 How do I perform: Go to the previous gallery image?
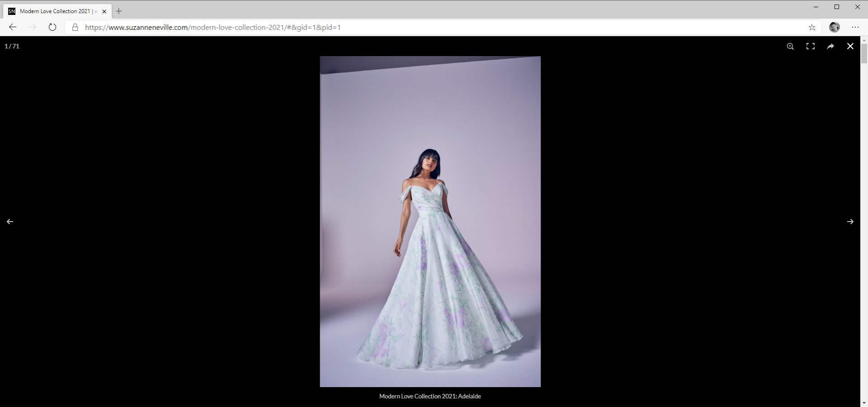tap(10, 222)
